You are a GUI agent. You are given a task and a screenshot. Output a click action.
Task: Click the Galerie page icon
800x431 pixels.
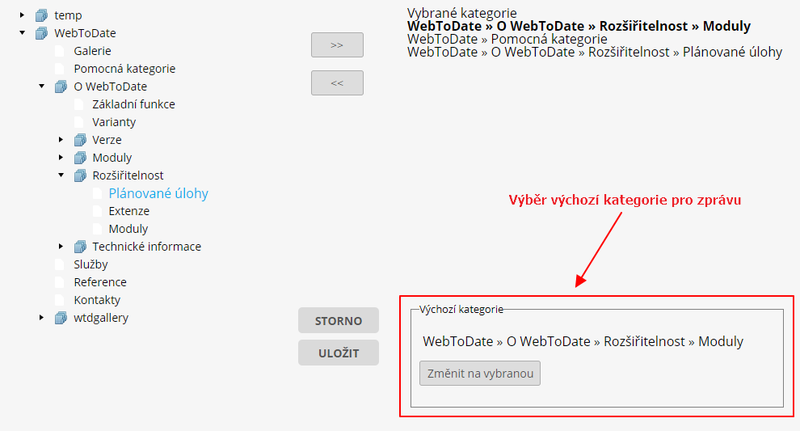60,51
